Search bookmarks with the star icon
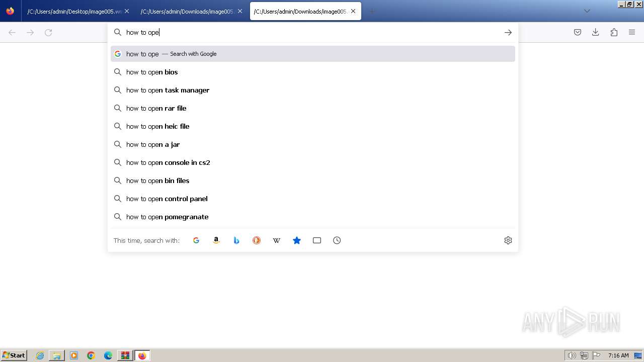The width and height of the screenshot is (644, 362). [x=297, y=240]
